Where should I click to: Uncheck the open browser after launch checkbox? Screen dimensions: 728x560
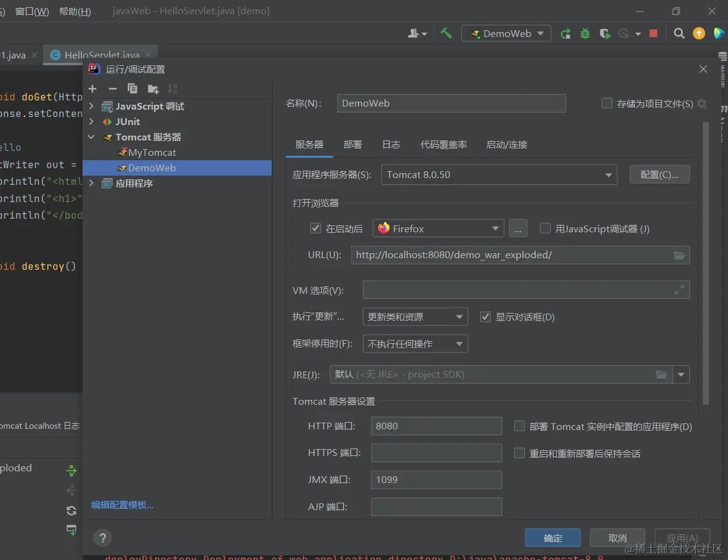tap(315, 228)
